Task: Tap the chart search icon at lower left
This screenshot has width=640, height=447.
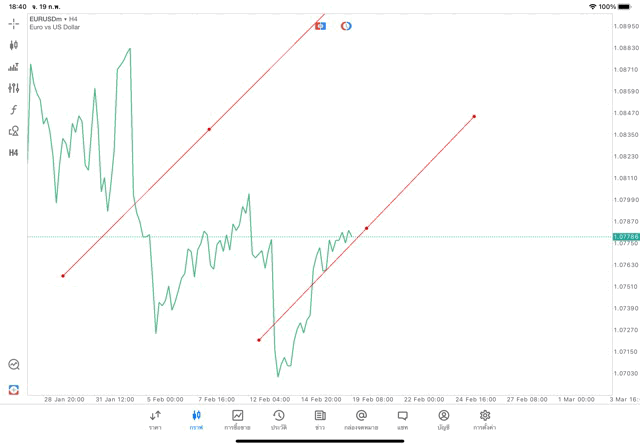Action: [x=14, y=365]
